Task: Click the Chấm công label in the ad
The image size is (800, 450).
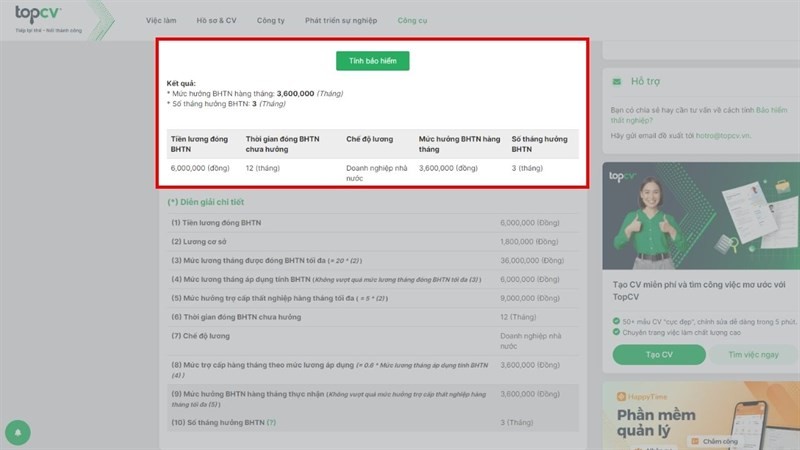Action: click(720, 441)
